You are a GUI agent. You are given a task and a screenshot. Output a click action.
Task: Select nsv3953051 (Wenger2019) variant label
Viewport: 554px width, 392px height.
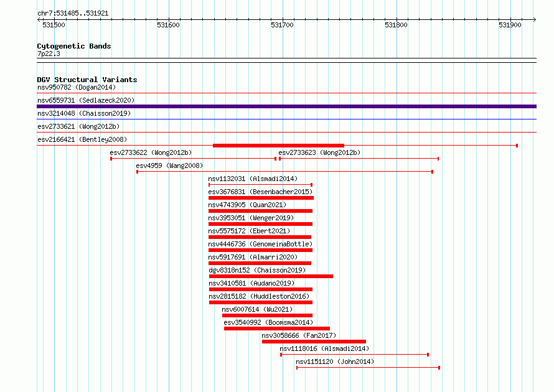pyautogui.click(x=251, y=218)
